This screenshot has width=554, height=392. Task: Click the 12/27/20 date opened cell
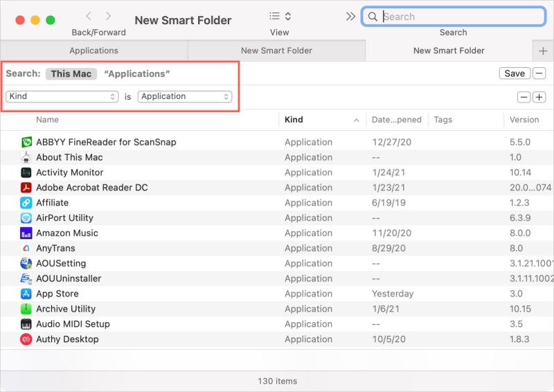click(x=391, y=142)
